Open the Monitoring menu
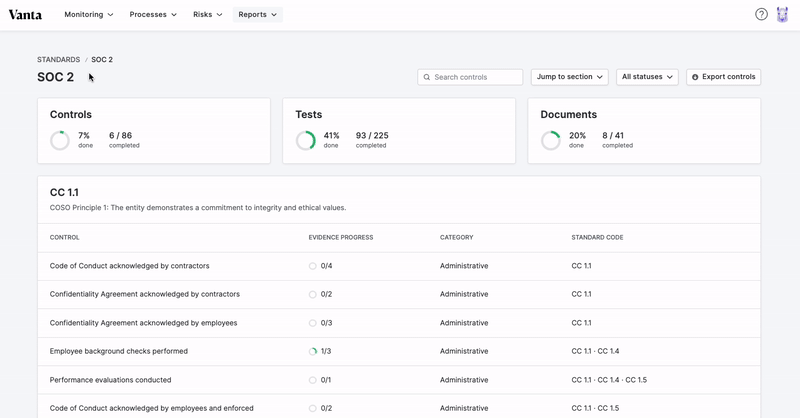800x418 pixels. pos(88,15)
